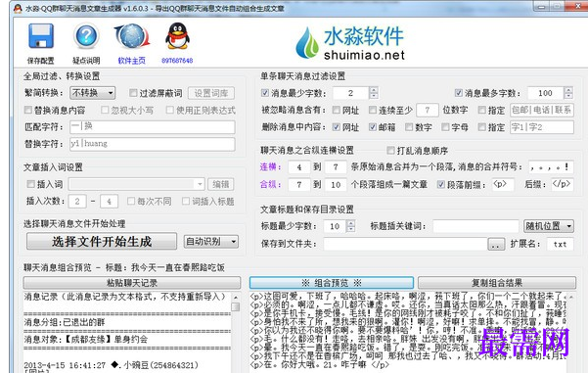Click the 消息分组:已退出的群 line
Image resolution: width=588 pixels, height=373 pixels.
(65, 322)
